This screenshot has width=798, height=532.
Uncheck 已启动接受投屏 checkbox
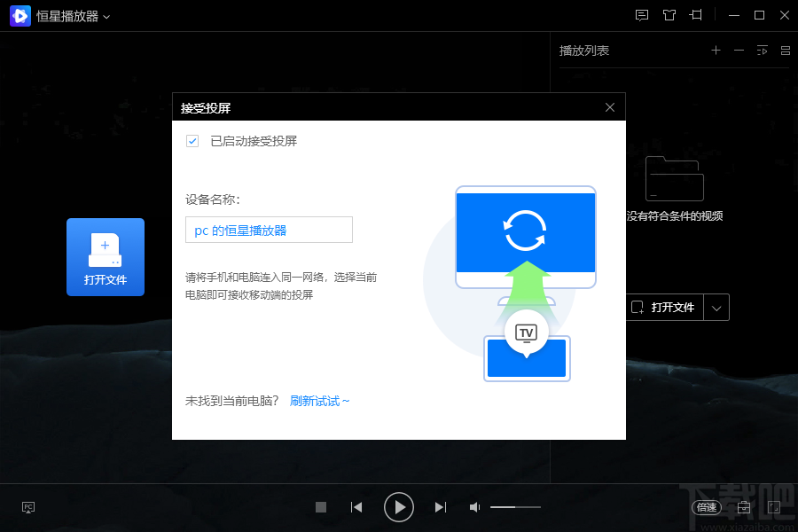coord(192,141)
